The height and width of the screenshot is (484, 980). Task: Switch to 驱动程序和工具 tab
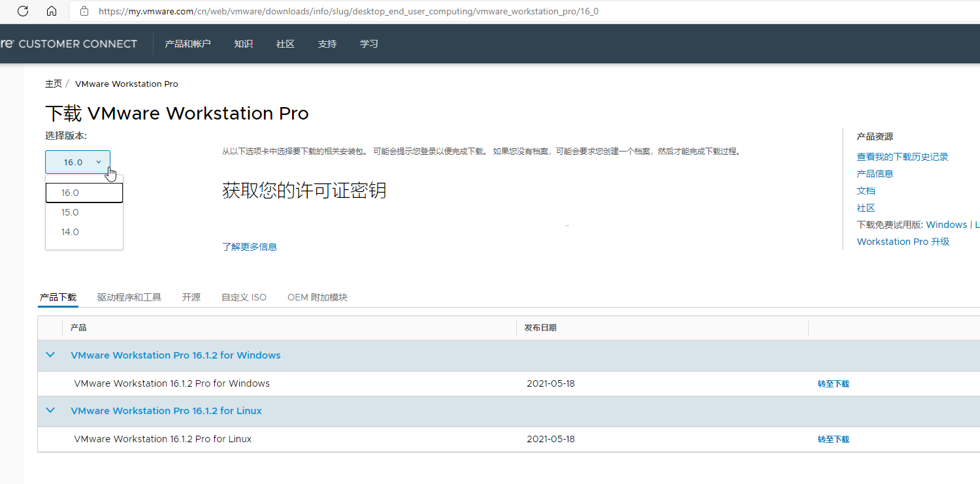(x=129, y=297)
